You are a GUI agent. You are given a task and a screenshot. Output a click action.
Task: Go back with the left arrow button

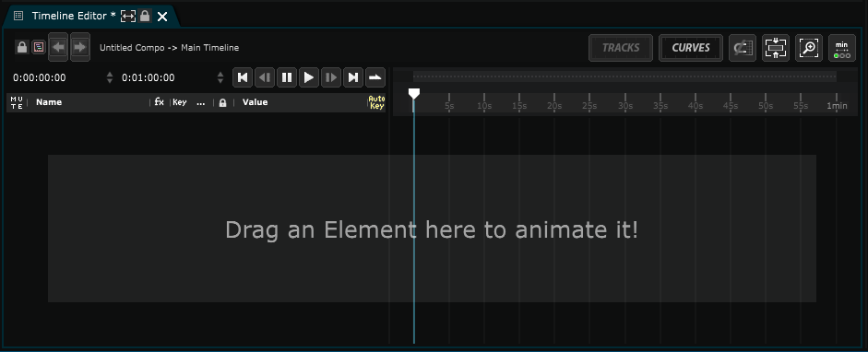58,48
